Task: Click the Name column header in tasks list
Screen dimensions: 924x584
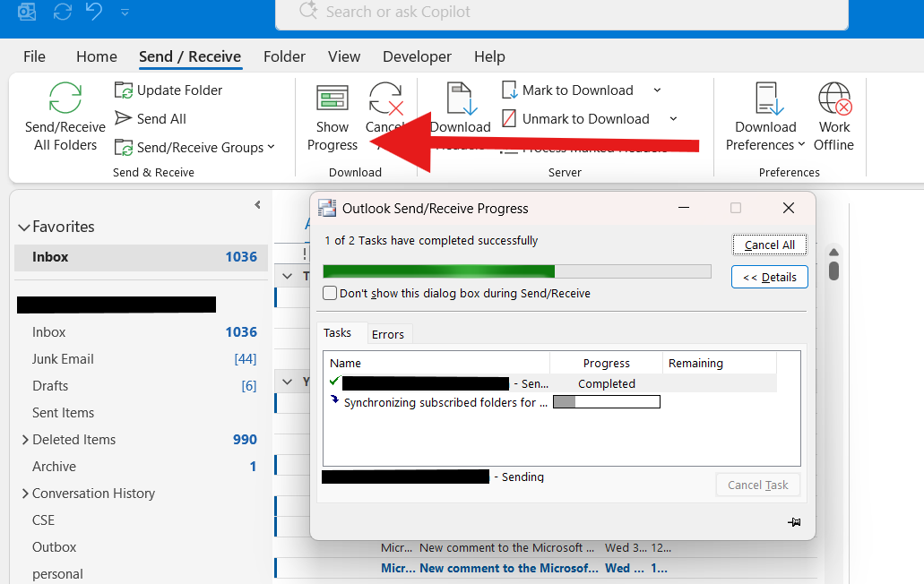Action: 436,364
